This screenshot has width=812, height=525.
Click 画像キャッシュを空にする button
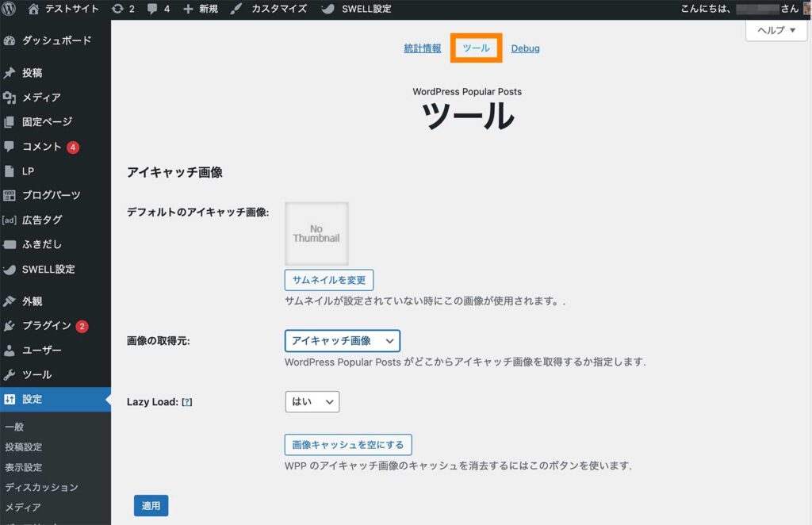tap(348, 445)
